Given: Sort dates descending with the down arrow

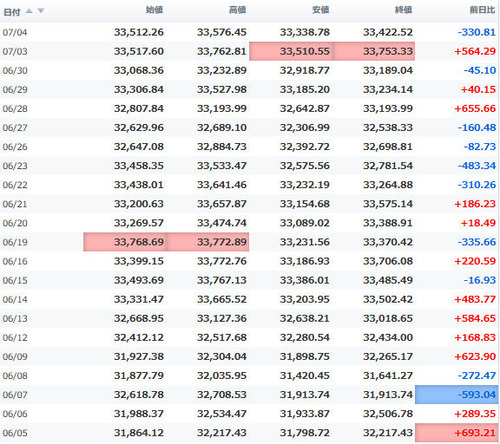Looking at the screenshot, I should click(41, 11).
